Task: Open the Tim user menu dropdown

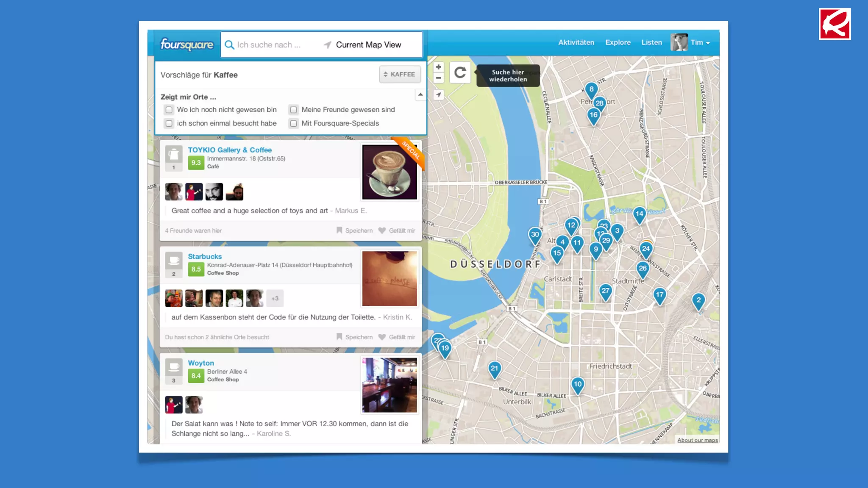Action: [700, 42]
